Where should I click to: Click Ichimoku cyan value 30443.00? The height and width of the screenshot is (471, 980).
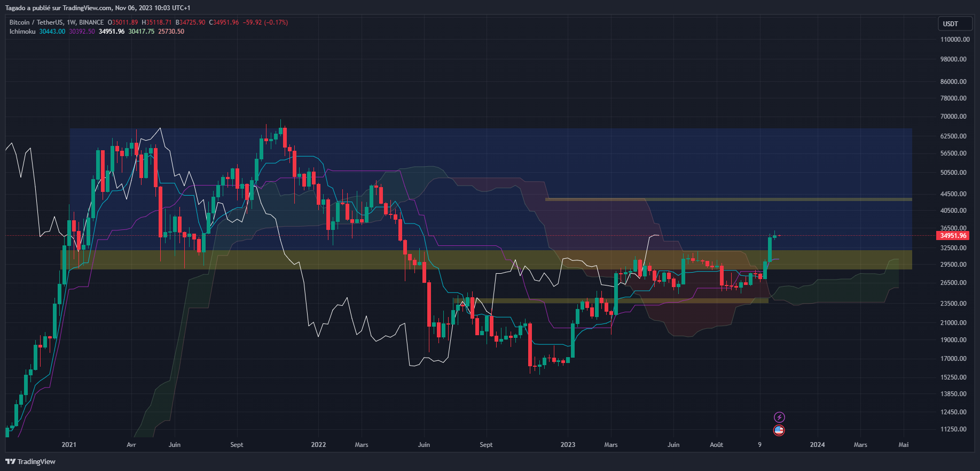(x=52, y=32)
